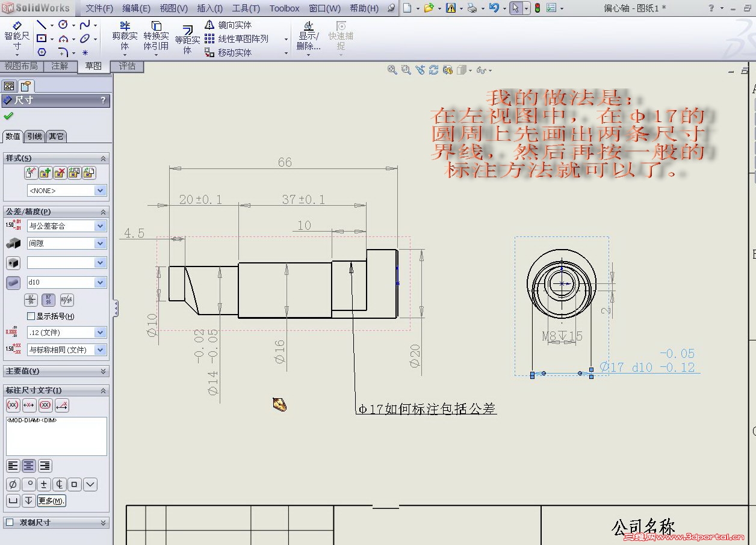Image resolution: width=756 pixels, height=545 pixels.
Task: Click the Undo icon in top toolbar
Action: point(494,8)
